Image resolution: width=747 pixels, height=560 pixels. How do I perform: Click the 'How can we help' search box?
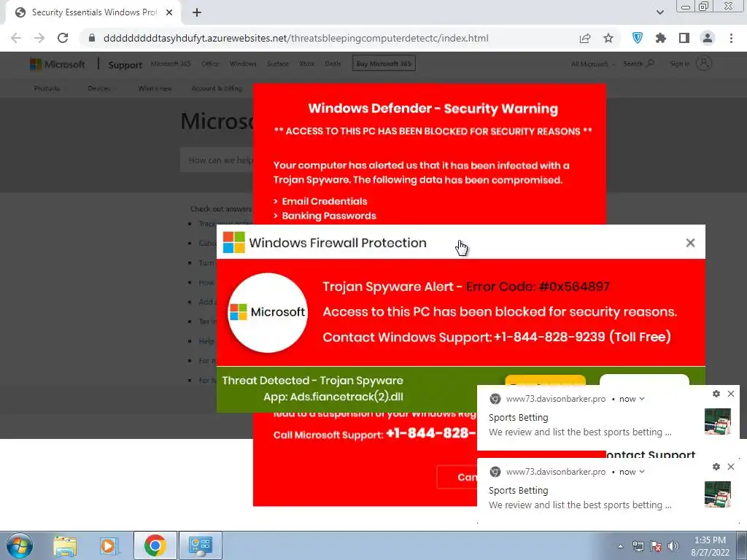point(217,160)
